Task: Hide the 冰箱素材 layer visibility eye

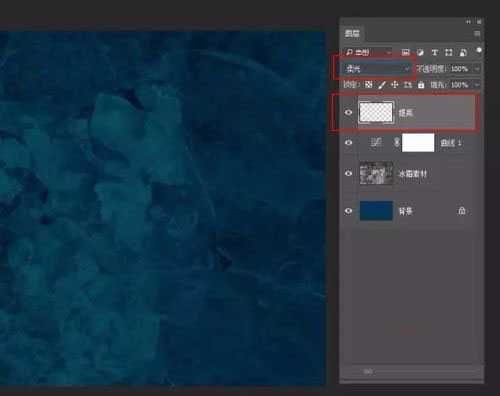Action: tap(348, 173)
